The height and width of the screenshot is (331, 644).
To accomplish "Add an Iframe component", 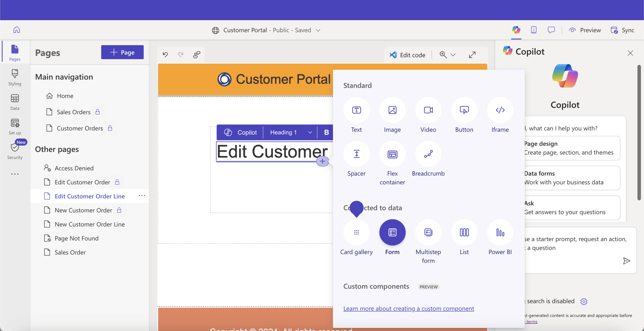I will point(500,110).
